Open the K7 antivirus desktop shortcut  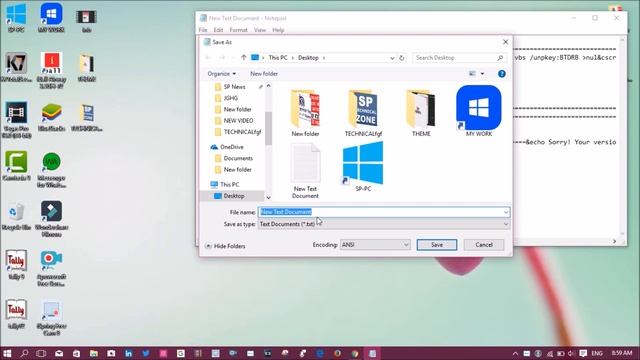(x=16, y=68)
